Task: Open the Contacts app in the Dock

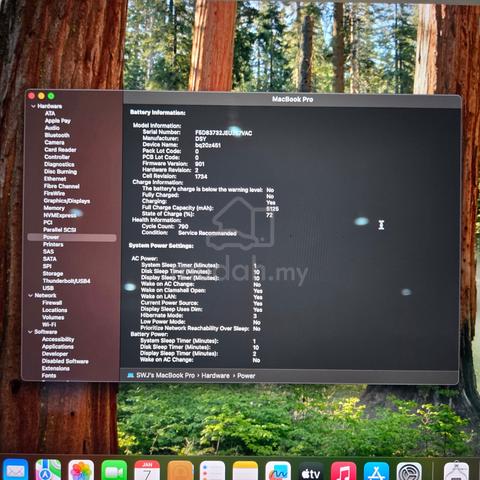Action: click(x=180, y=470)
